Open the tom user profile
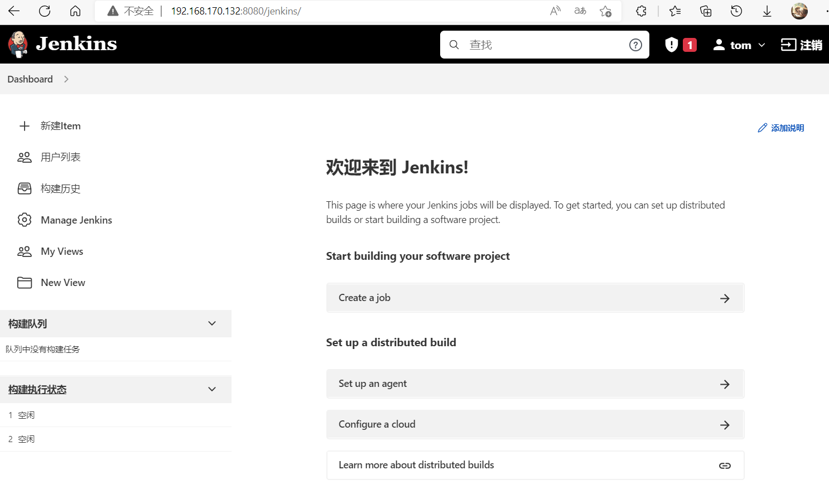The width and height of the screenshot is (829, 504). point(733,45)
